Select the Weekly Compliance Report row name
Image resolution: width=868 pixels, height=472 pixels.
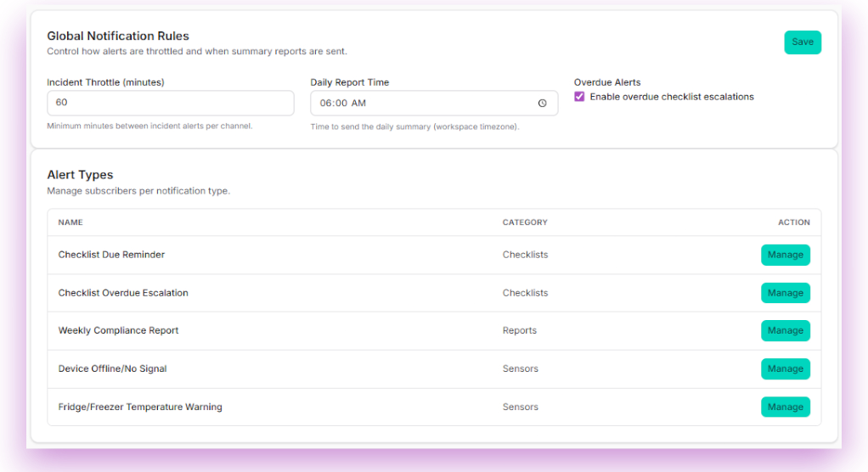(x=118, y=330)
